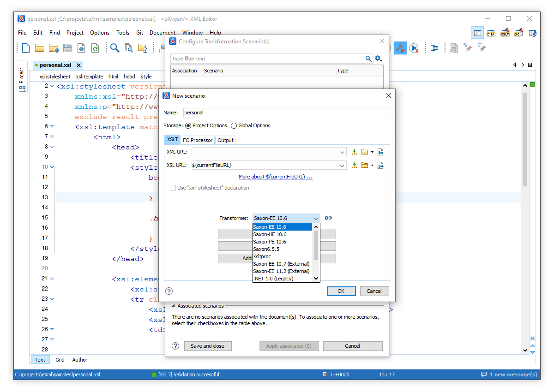Click the Configure Transformation Scenario wrench icon

[400, 48]
